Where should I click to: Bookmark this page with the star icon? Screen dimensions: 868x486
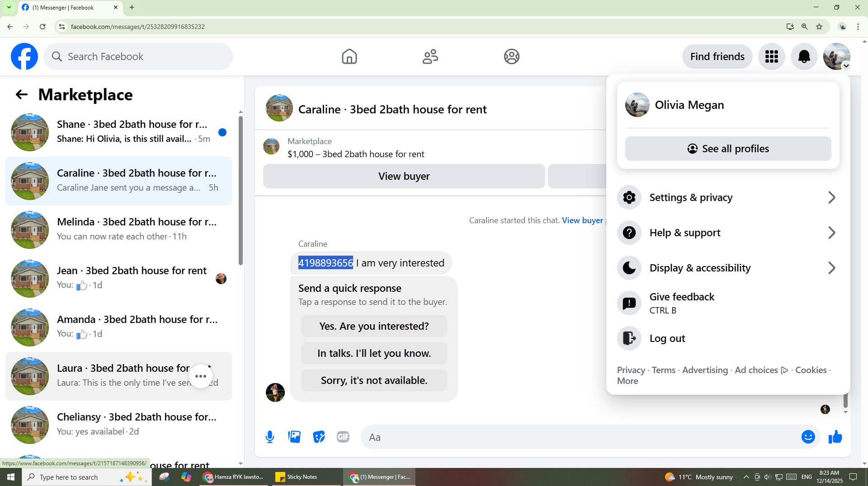click(x=819, y=27)
